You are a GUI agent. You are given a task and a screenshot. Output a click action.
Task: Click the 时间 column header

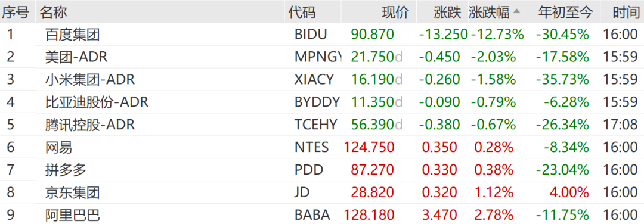626,13
